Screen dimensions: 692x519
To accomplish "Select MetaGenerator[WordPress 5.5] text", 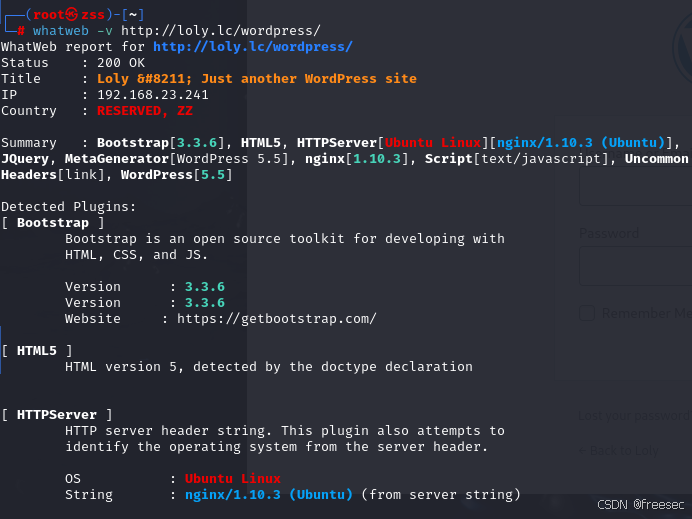I will click(x=177, y=159).
